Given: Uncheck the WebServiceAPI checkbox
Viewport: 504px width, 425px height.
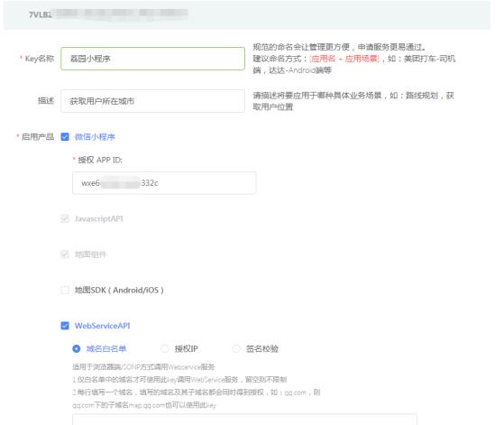Looking at the screenshot, I should [x=65, y=326].
